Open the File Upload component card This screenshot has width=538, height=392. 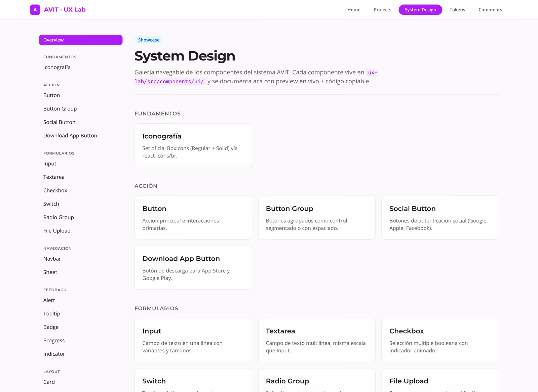coord(440,381)
